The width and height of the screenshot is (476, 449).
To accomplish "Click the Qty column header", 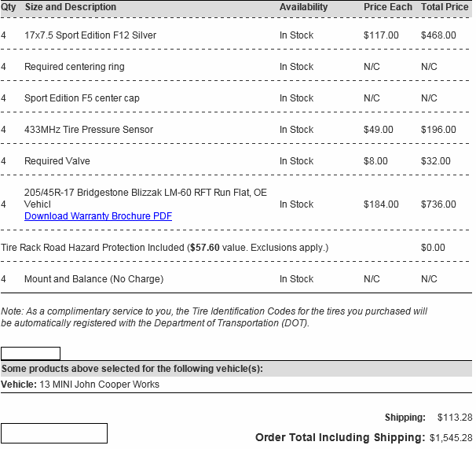I will [x=9, y=7].
